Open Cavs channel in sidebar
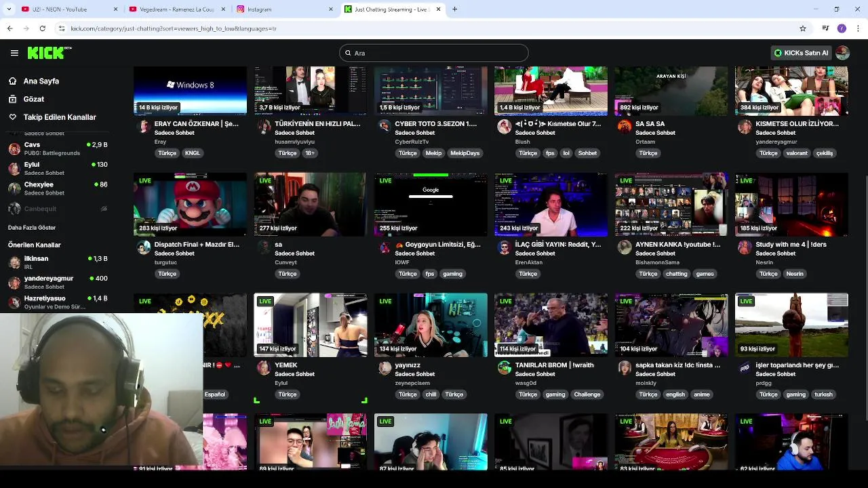The image size is (868, 488). pyautogui.click(x=58, y=148)
